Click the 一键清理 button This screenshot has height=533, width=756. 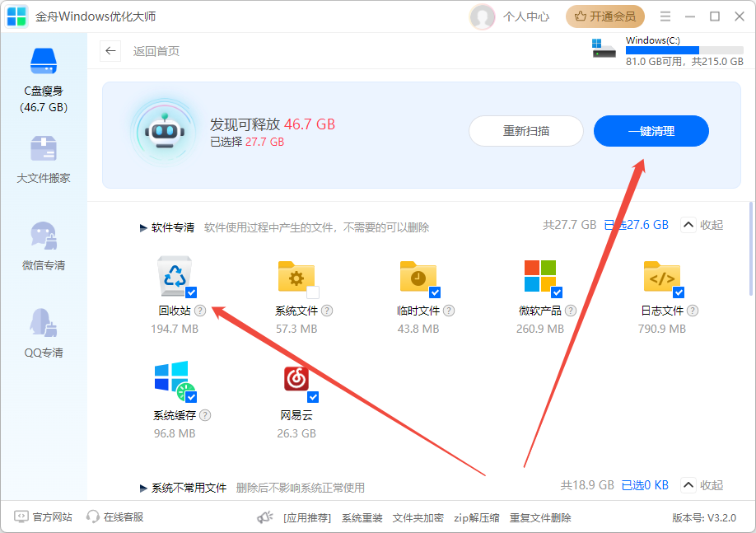pos(651,131)
